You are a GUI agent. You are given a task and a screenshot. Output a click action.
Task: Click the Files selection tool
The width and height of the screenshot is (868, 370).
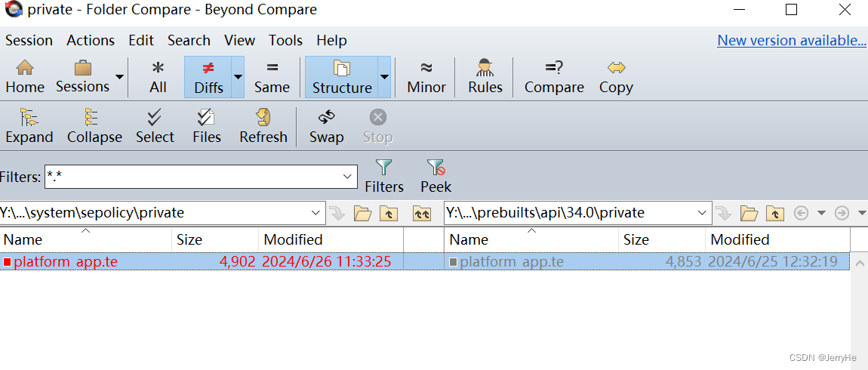click(x=207, y=126)
